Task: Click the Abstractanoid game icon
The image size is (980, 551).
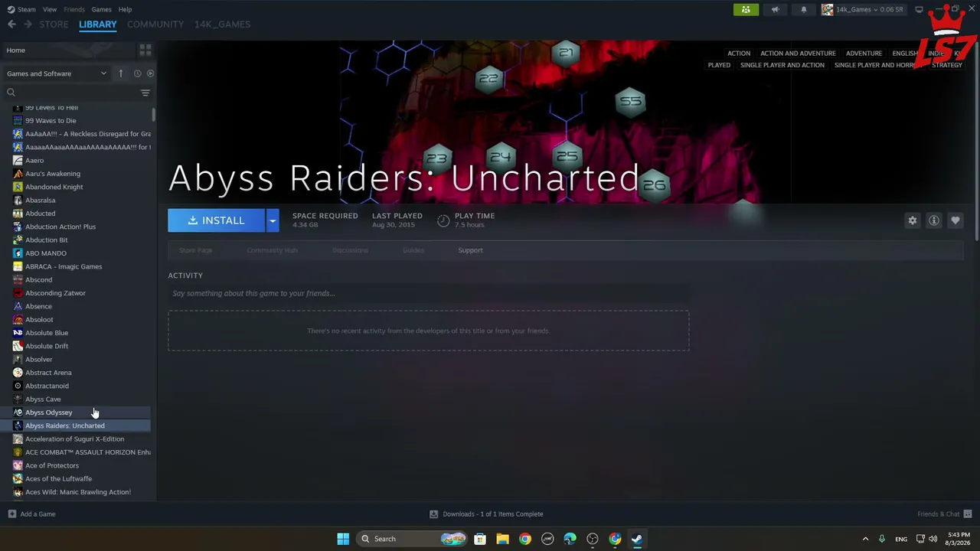Action: (x=18, y=386)
